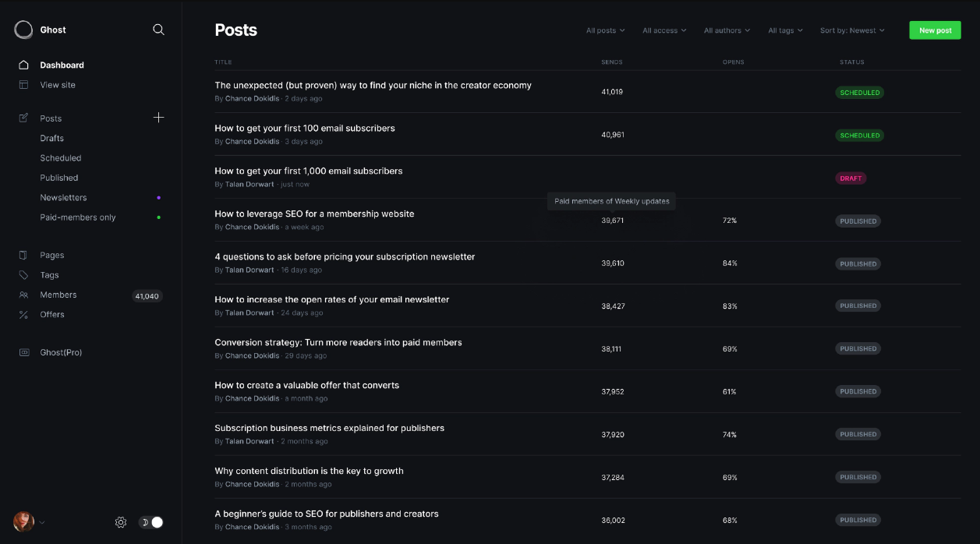Click the Offers percent icon
980x544 pixels.
[x=25, y=314]
